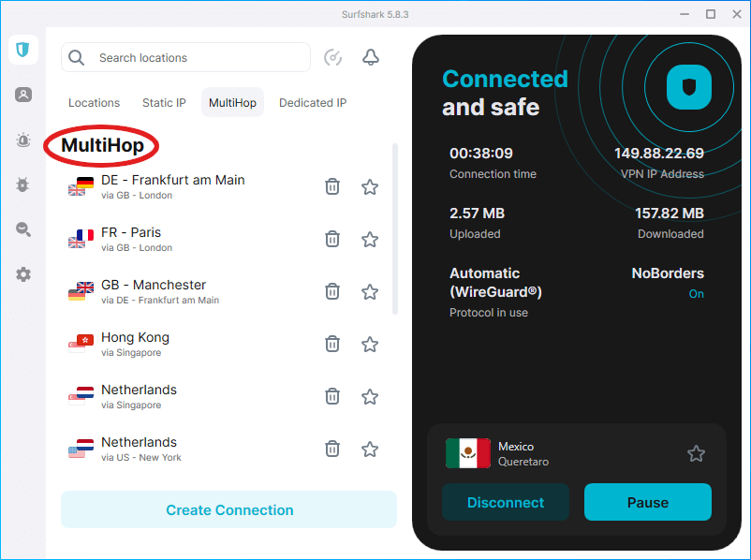751x560 pixels.
Task: Click the speed test gauge icon
Action: click(332, 57)
